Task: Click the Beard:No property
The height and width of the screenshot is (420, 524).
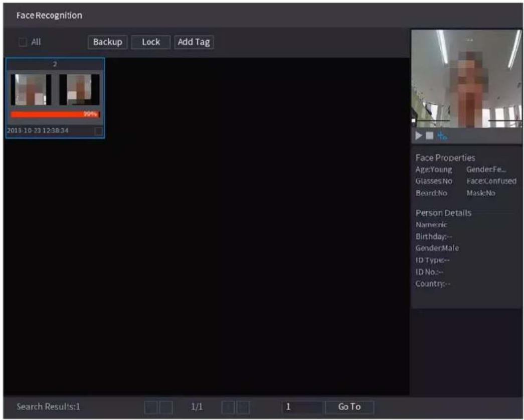Action: coord(431,193)
